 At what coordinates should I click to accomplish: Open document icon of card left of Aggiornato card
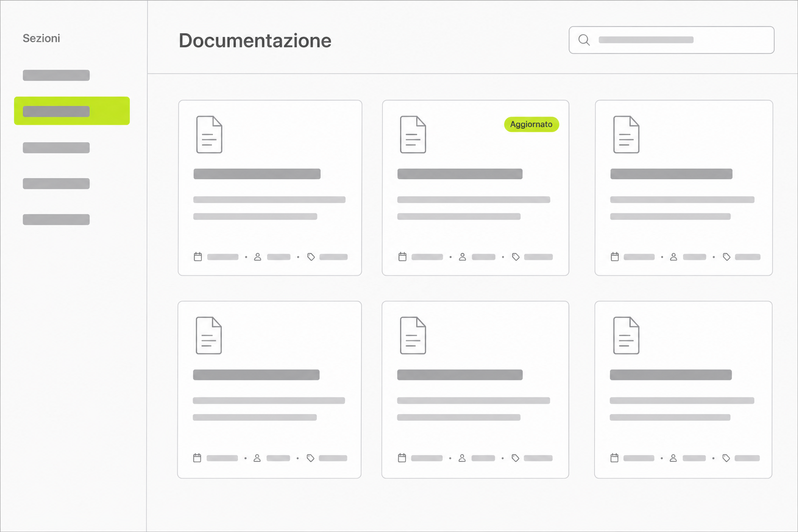pyautogui.click(x=209, y=135)
